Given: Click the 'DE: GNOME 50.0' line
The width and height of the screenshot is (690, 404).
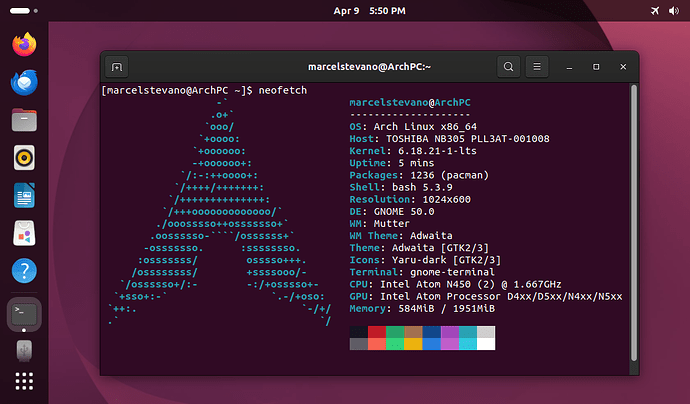Looking at the screenshot, I should point(392,212).
